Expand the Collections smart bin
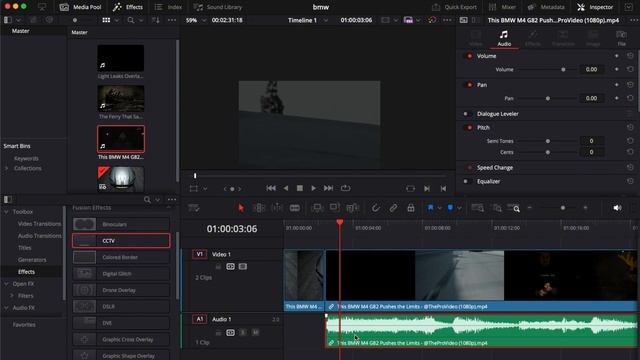 7,168
